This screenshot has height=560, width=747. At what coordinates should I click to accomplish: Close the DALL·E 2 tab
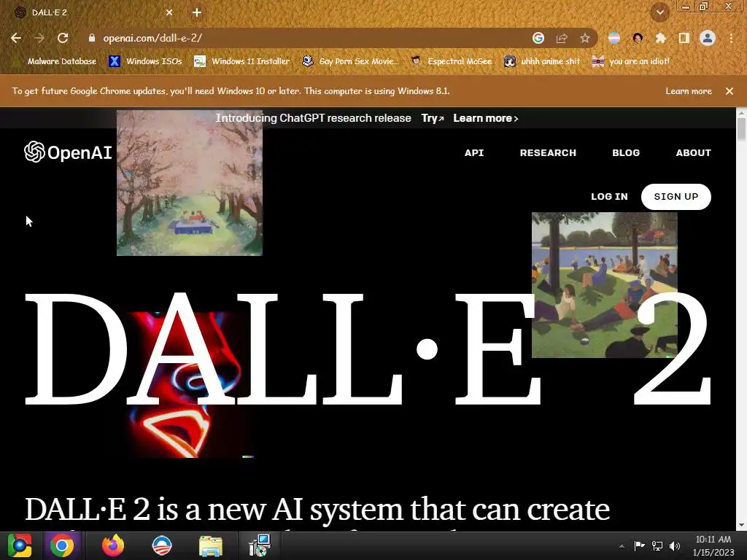(x=169, y=12)
